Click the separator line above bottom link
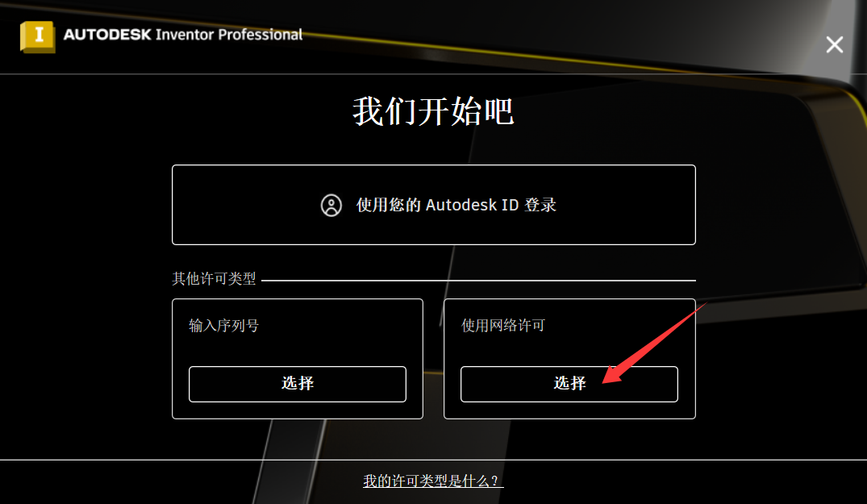Viewport: 867px width, 504px height. 434,459
